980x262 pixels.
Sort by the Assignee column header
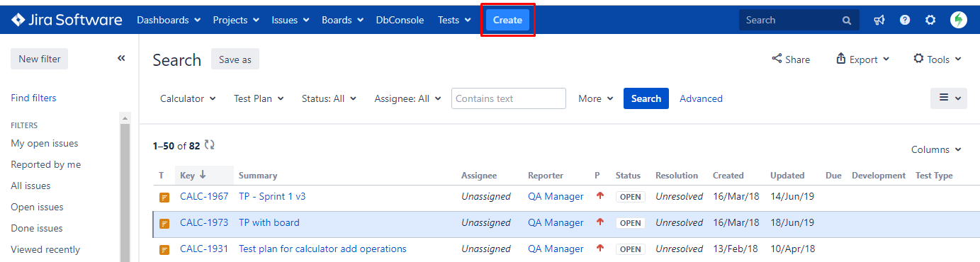(x=479, y=175)
